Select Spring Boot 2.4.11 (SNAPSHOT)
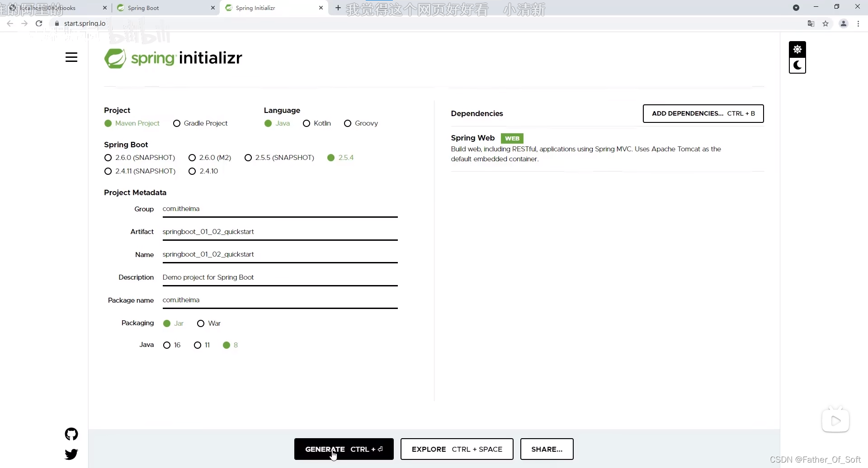Viewport: 868px width, 468px height. 140,171
